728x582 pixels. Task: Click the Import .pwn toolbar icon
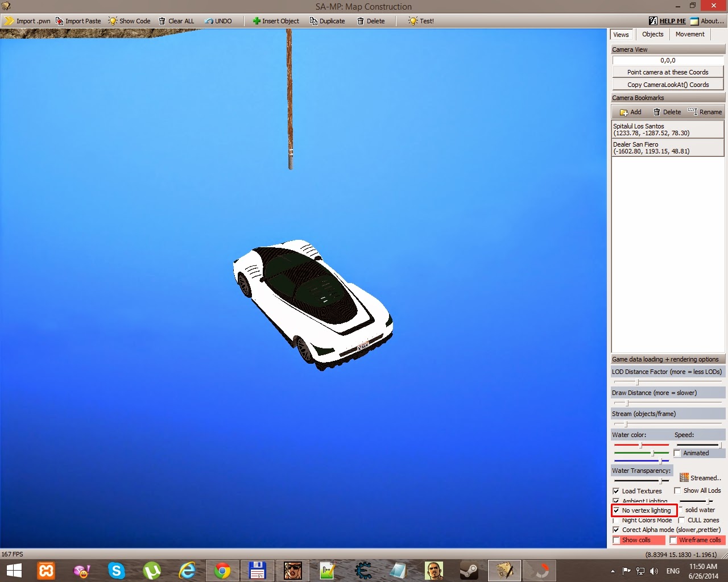click(x=9, y=21)
